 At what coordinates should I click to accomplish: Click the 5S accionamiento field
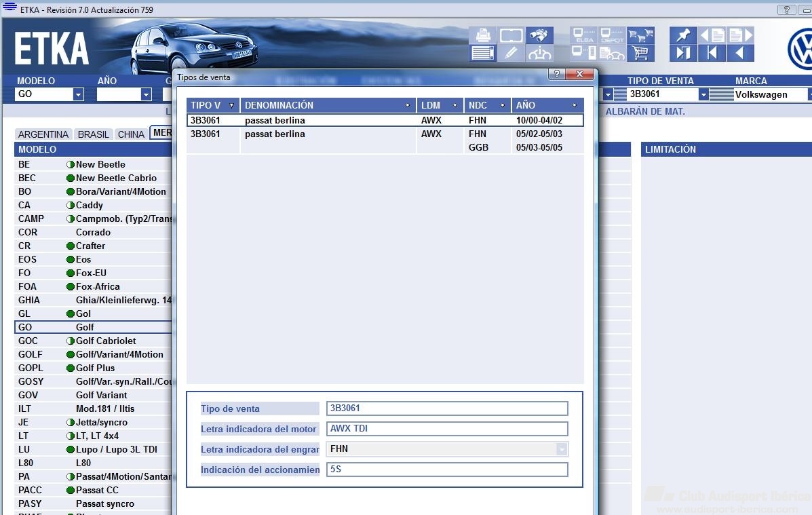447,470
